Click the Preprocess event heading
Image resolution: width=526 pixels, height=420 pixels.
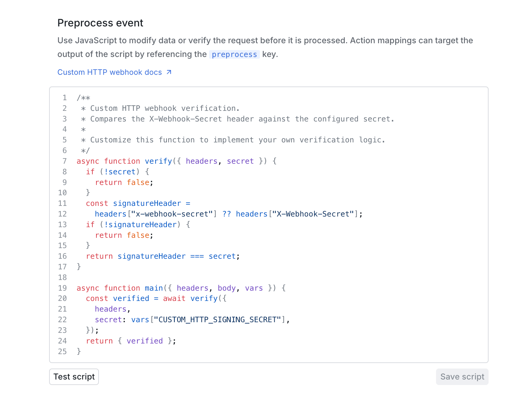point(100,23)
